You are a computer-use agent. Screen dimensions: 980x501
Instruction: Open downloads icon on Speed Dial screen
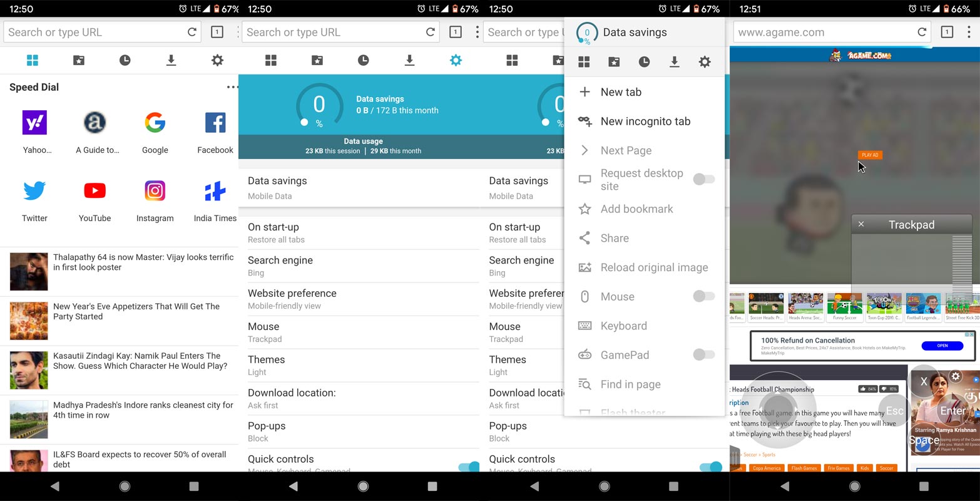(171, 60)
